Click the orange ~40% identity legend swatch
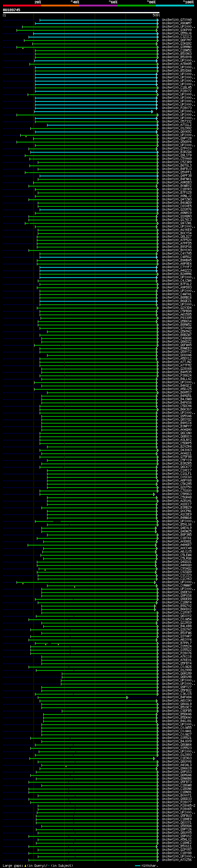197x868 pixels. pyautogui.click(x=60, y=6)
